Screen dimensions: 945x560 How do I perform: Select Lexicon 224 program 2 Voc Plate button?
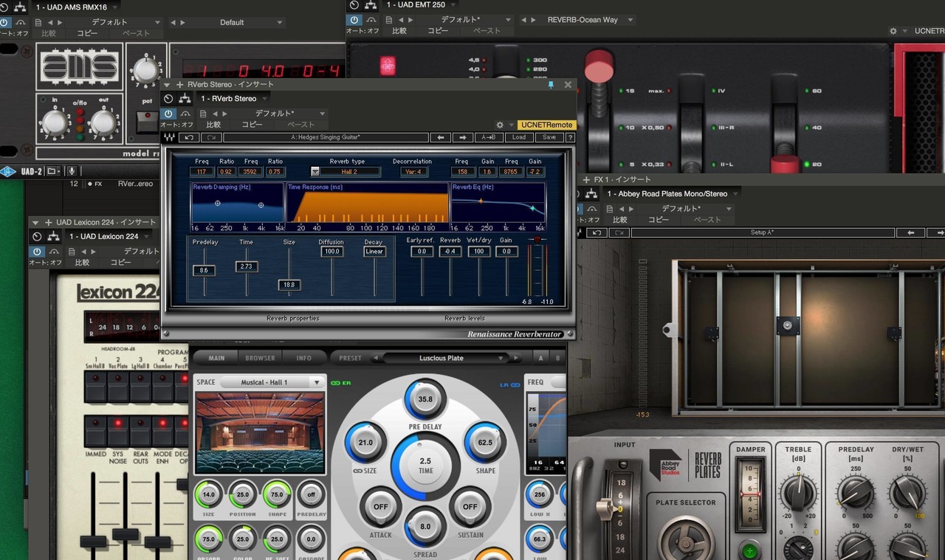[117, 387]
